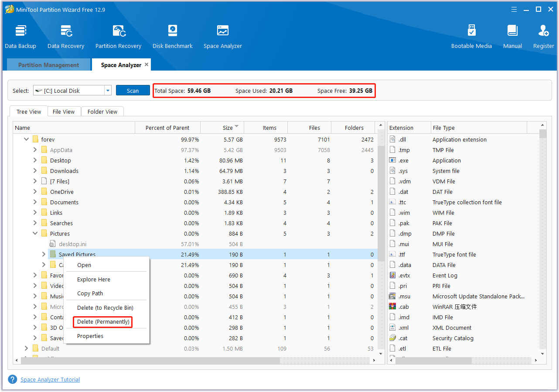The image size is (559, 392).
Task: Click the 'Event Log' file type text
Action: pyautogui.click(x=445, y=275)
